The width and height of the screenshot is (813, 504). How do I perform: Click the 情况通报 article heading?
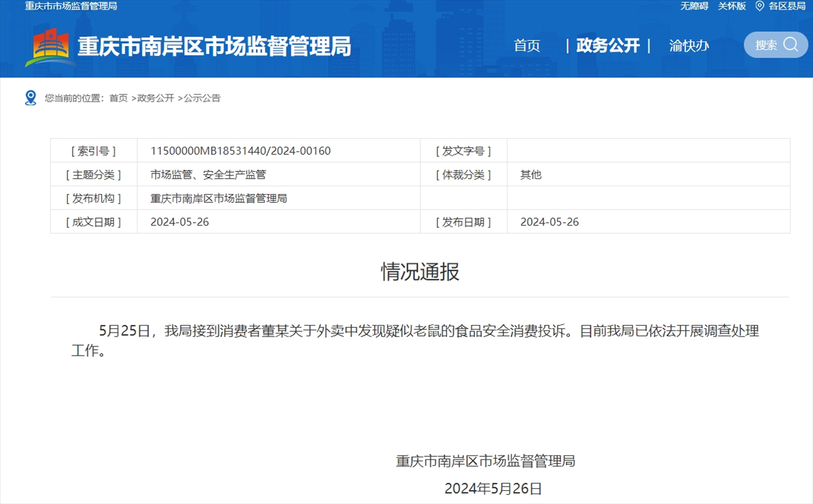pyautogui.click(x=420, y=271)
